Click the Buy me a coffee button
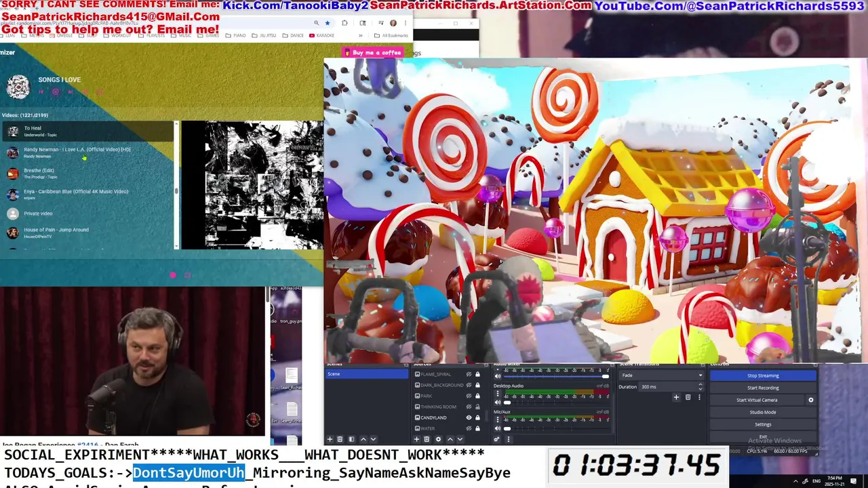Screen dimensions: 868x488 tap(373, 52)
